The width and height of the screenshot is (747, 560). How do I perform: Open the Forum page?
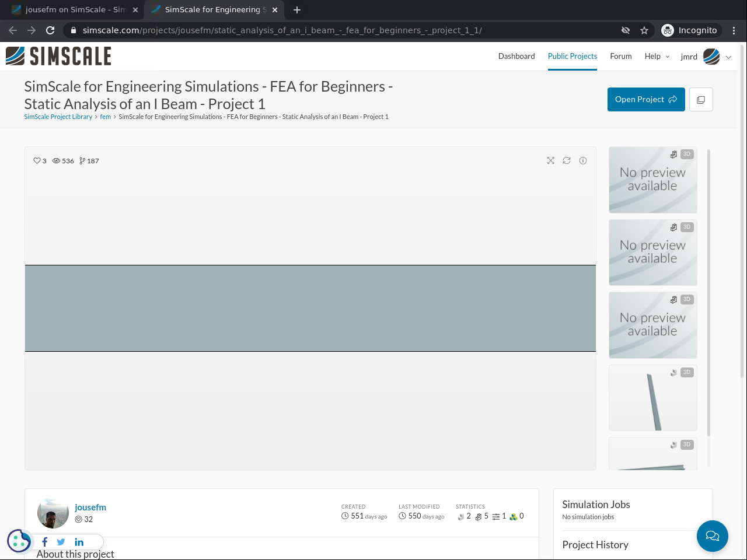621,57
